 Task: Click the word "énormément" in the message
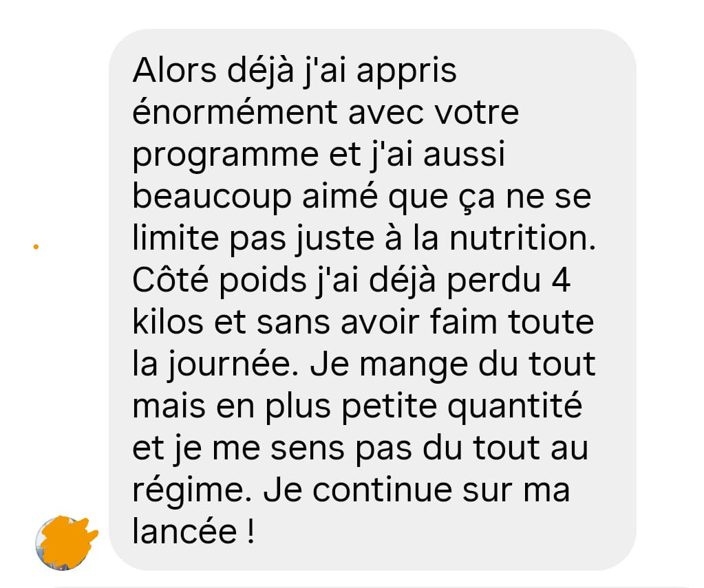coord(235,112)
